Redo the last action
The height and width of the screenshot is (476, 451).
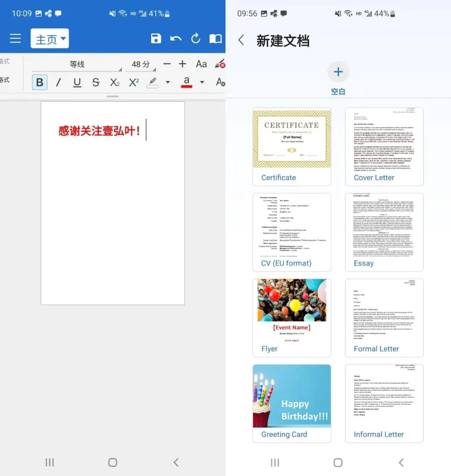(x=195, y=38)
